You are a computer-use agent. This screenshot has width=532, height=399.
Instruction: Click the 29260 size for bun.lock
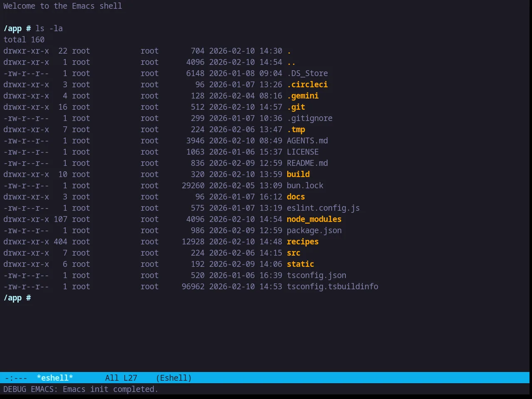tap(193, 185)
